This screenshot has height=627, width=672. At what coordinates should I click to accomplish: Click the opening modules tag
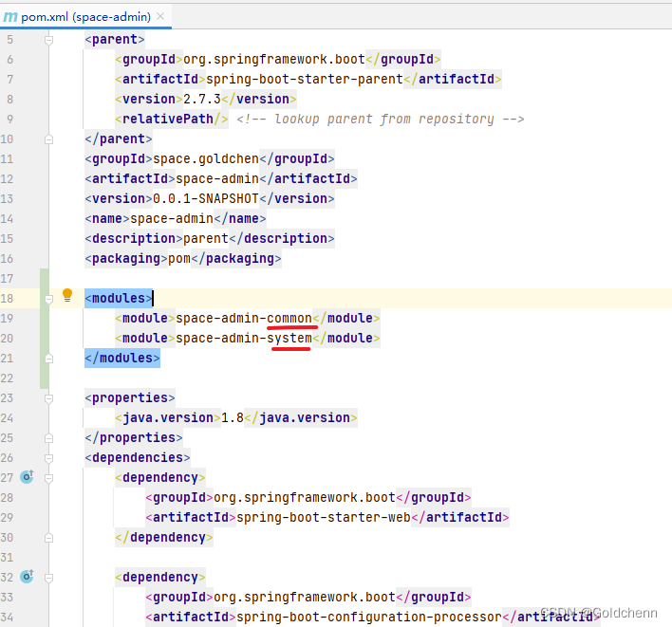tap(119, 298)
